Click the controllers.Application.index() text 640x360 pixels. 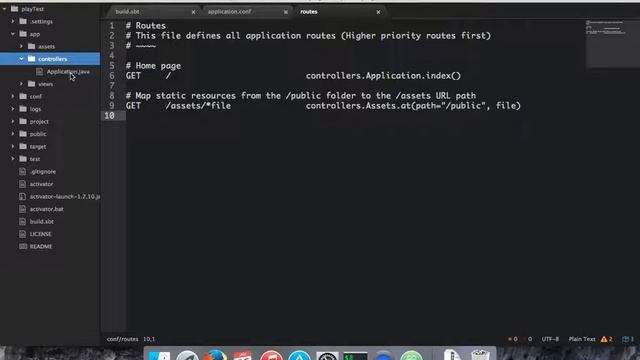[x=383, y=76]
